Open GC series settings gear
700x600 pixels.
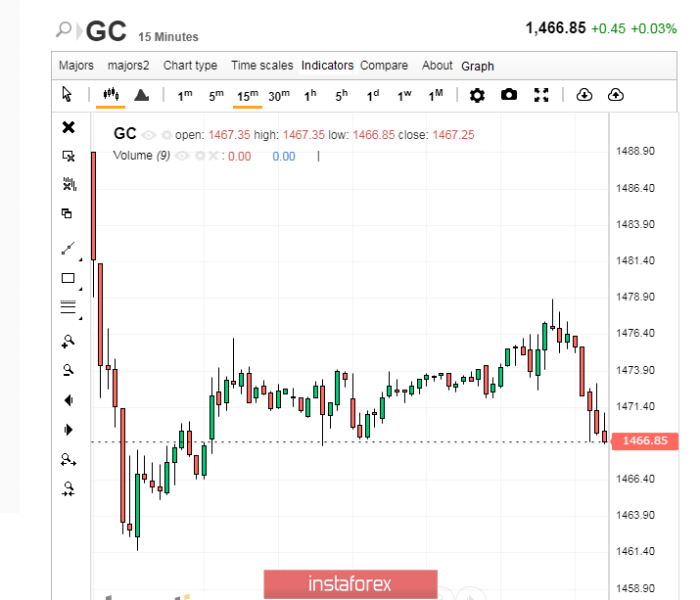(167, 135)
